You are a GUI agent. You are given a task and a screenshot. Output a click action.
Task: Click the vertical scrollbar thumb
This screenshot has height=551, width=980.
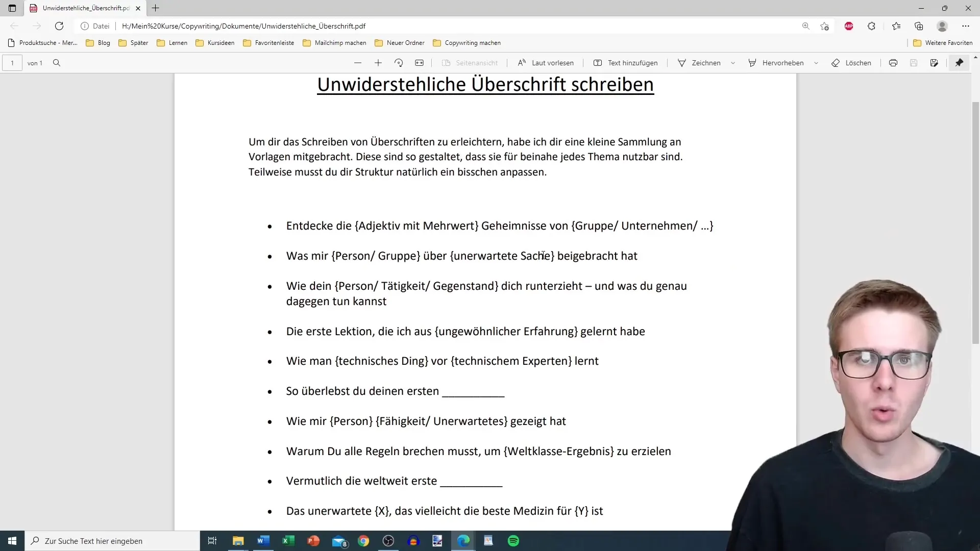(975, 222)
